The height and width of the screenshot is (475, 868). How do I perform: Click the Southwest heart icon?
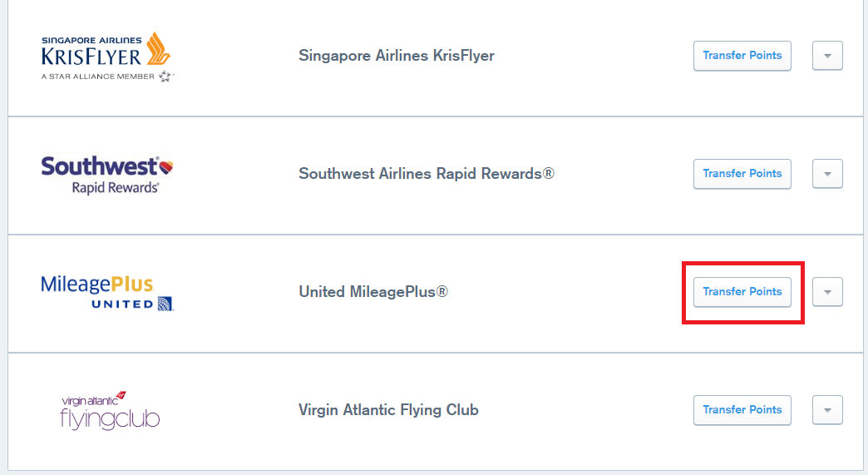point(166,166)
